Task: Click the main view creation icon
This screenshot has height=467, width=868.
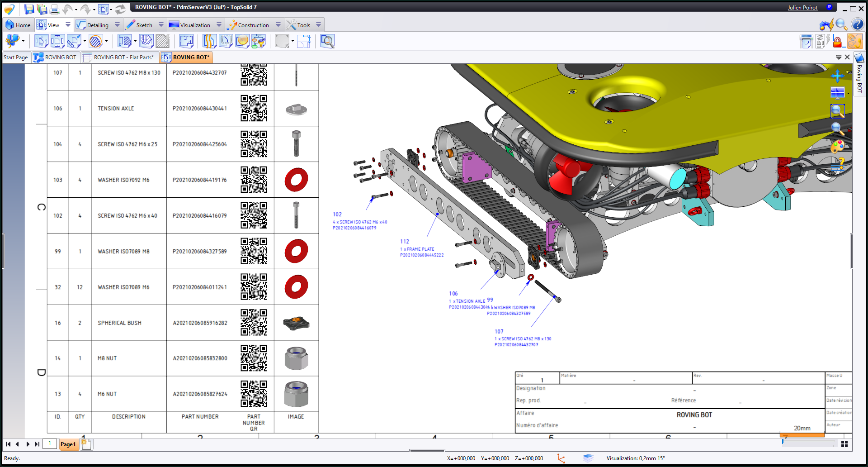Action: click(x=41, y=41)
